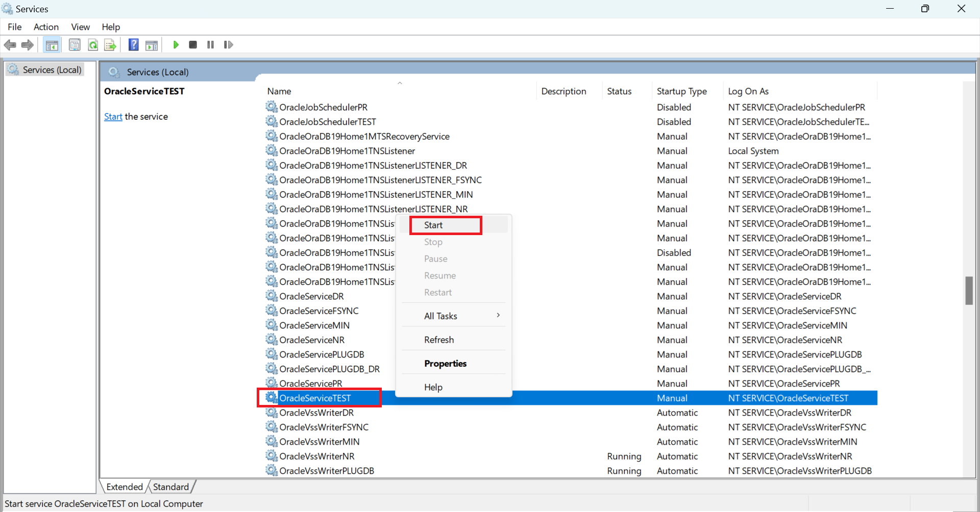Click the gear icon beside OracleServiceFSYNC
The height and width of the screenshot is (512, 980).
(272, 311)
